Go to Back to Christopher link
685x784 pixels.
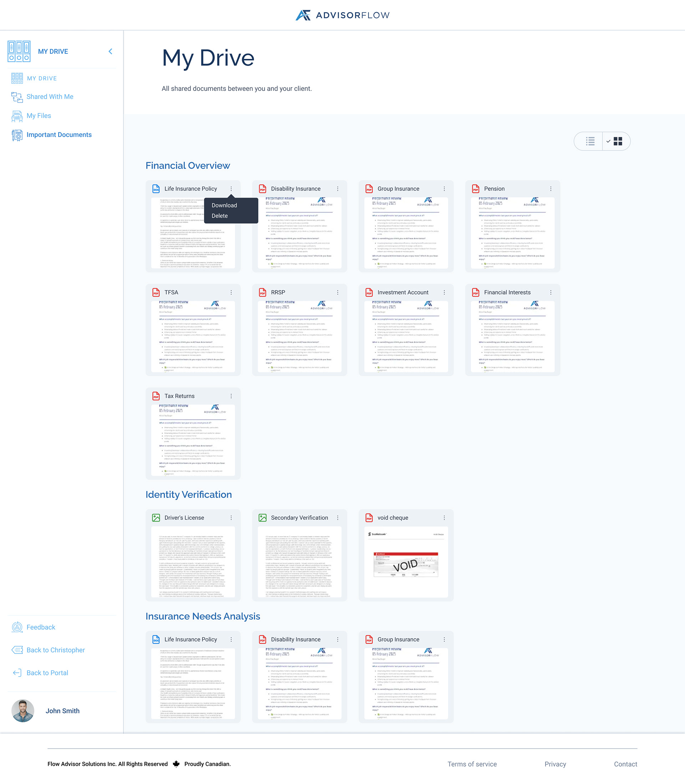55,650
